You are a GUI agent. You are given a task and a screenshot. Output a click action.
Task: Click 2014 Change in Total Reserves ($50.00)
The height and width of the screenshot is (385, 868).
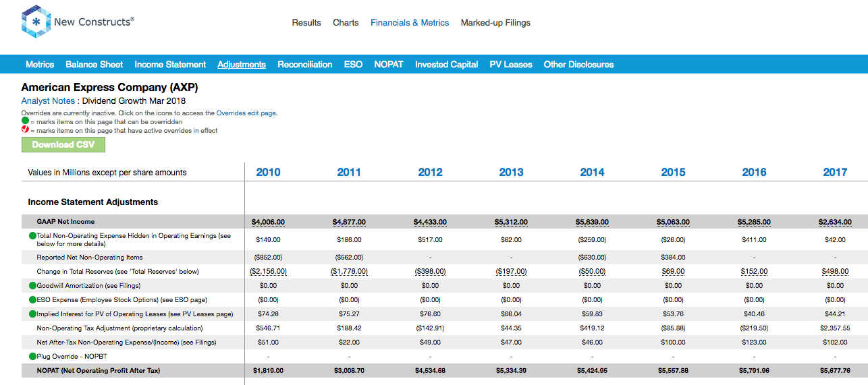tap(592, 272)
